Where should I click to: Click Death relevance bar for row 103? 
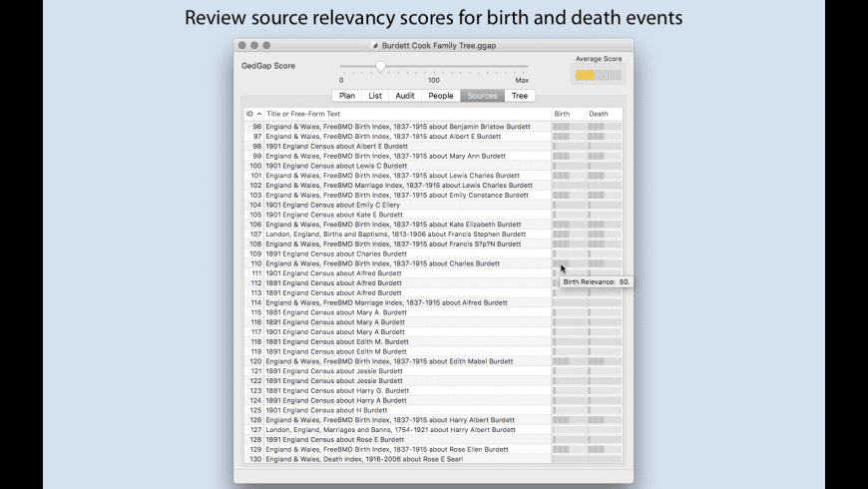point(605,195)
